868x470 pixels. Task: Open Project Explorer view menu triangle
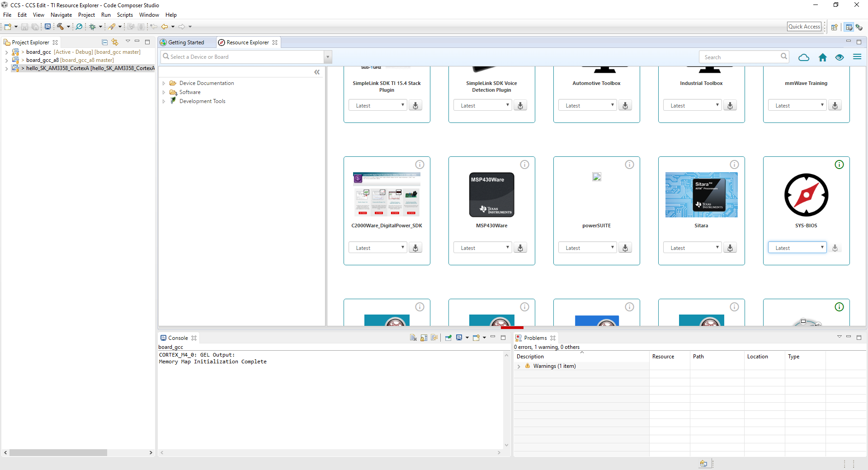(127, 42)
